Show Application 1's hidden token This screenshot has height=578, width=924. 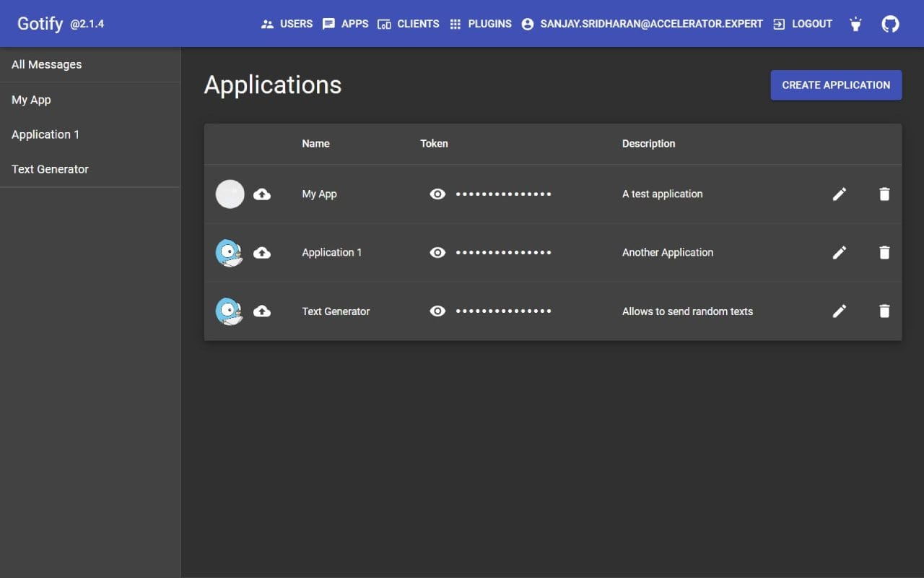tap(437, 252)
